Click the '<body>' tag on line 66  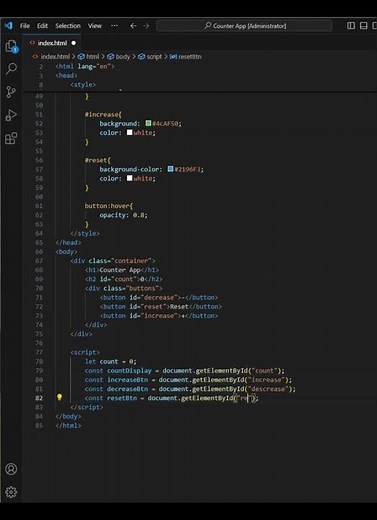coord(66,252)
